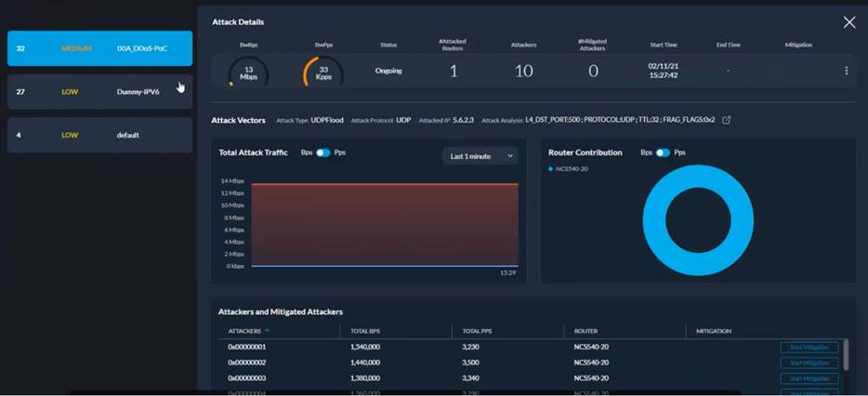
Task: Click the ROUTER column header
Action: 585,331
